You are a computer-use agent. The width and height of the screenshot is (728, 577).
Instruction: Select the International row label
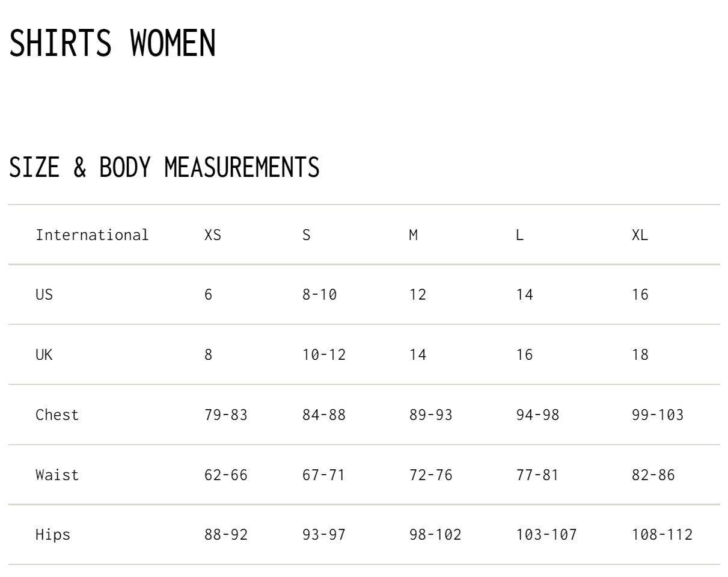[92, 235]
